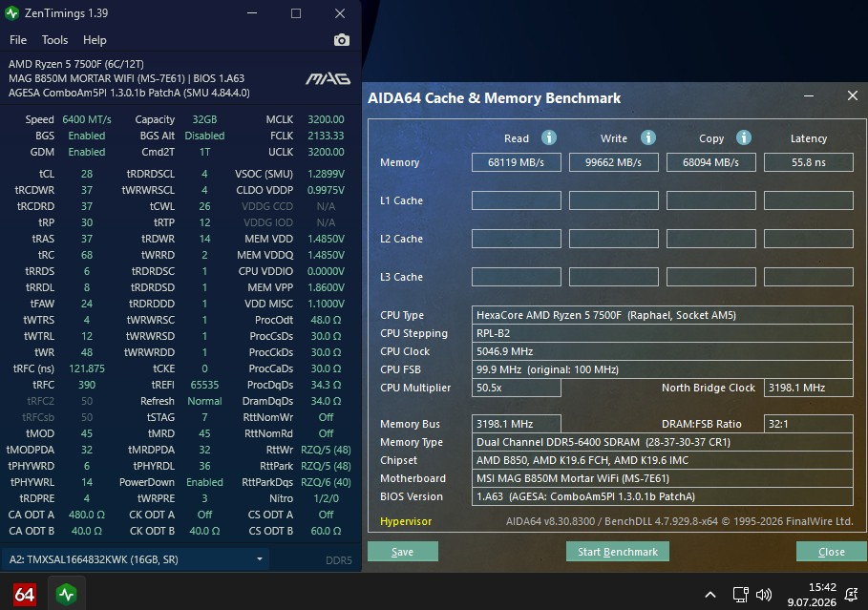Open the Write info icon in AIDA64
The height and width of the screenshot is (610, 868).
click(x=647, y=137)
